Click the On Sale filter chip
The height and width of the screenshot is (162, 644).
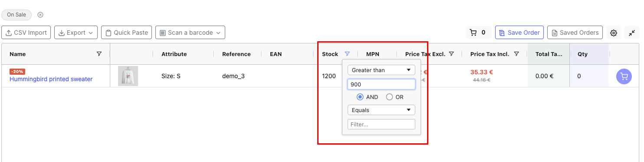tap(16, 15)
